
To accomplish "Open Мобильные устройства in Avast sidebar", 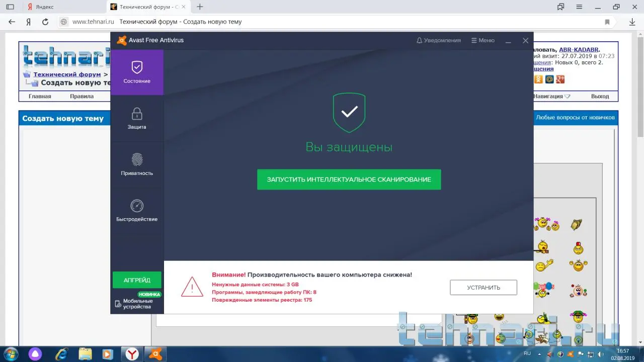I will [137, 304].
